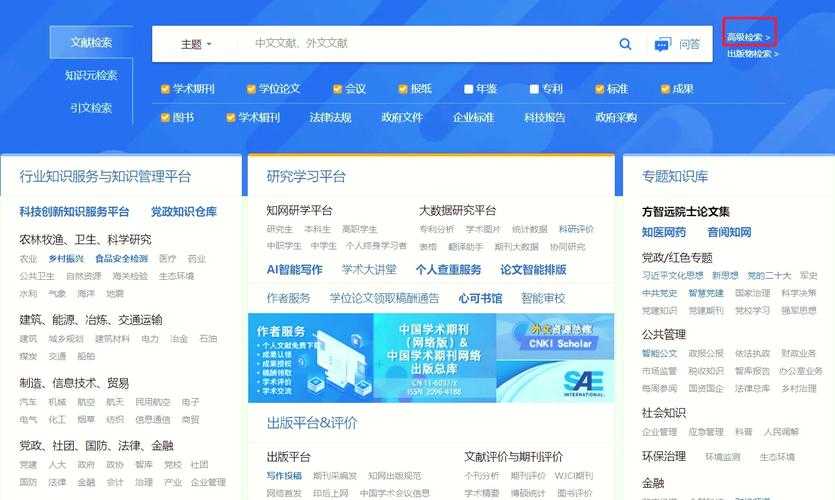Click the 法律总库 link
This screenshot has height=500, width=835.
(752, 388)
